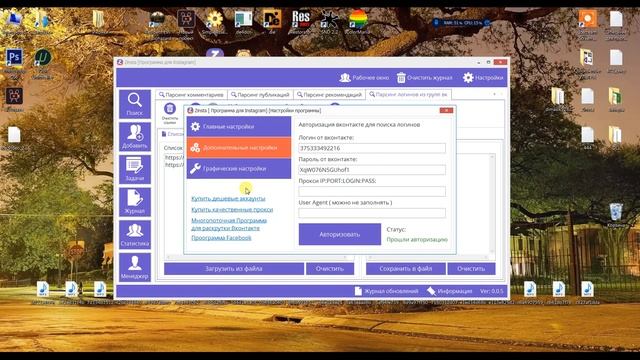Switch to the Парсинг публикаций tab
The width and height of the screenshot is (640, 360).
260,95
